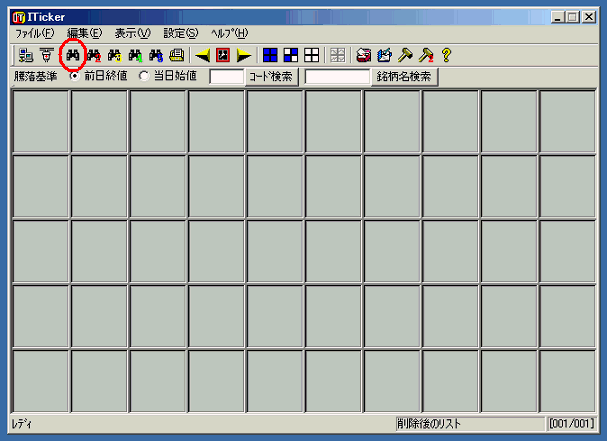
Task: Click the ITicker title bar app icon
Action: click(18, 17)
